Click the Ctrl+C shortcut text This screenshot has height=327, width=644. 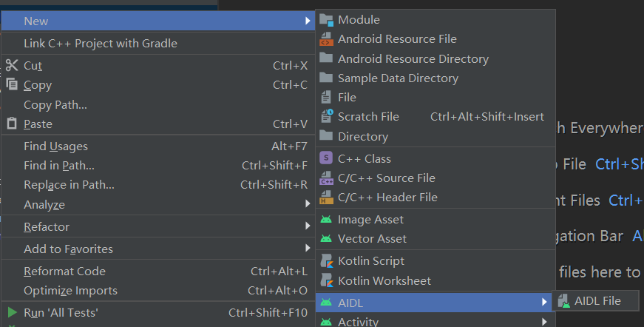(290, 84)
